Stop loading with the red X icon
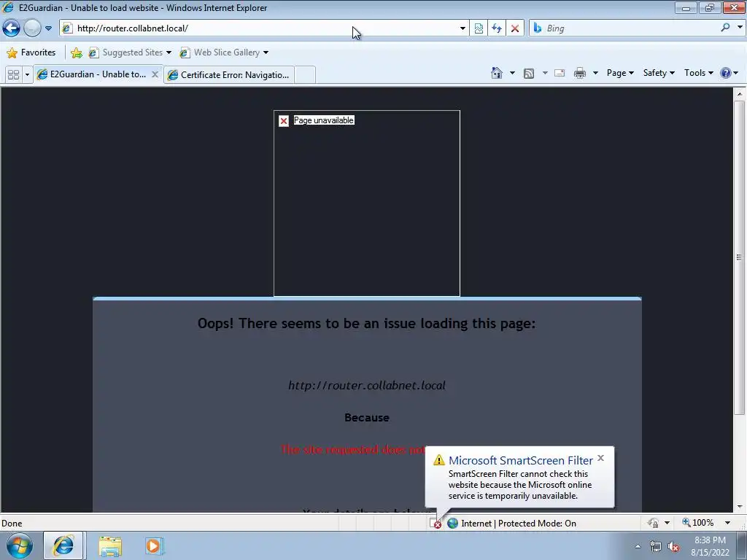 [515, 28]
